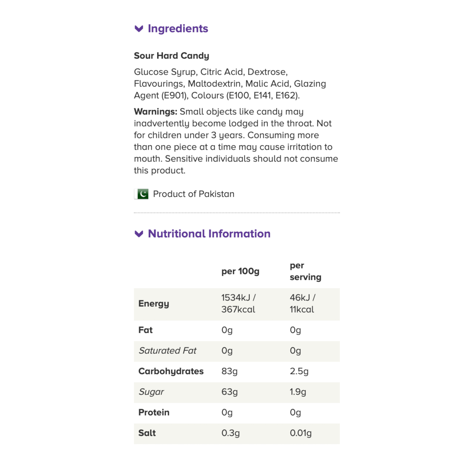Select the Salt row label

pos(147,433)
